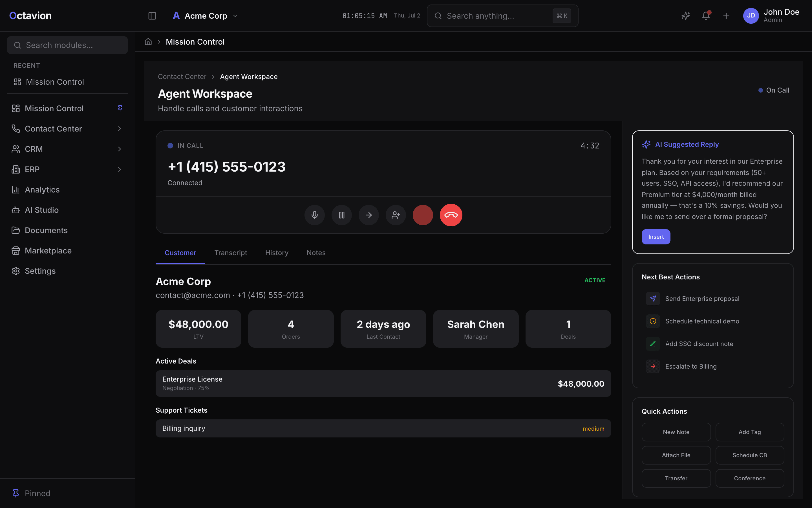Screen dimensions: 812x508
Task: Click the 2 days ago Last Contact card
Action: 383,329
